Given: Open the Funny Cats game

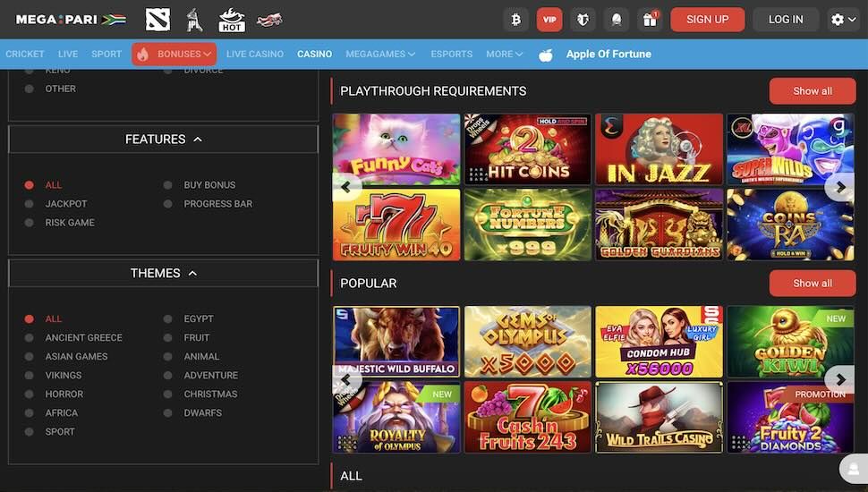Looking at the screenshot, I should pos(396,149).
